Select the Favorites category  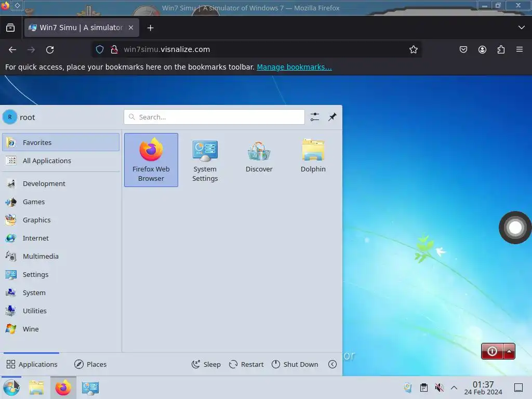pyautogui.click(x=61, y=142)
